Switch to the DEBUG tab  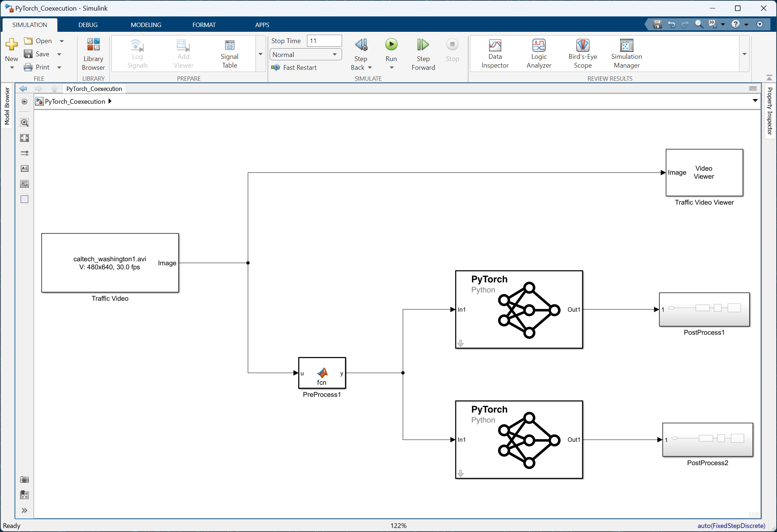[88, 25]
